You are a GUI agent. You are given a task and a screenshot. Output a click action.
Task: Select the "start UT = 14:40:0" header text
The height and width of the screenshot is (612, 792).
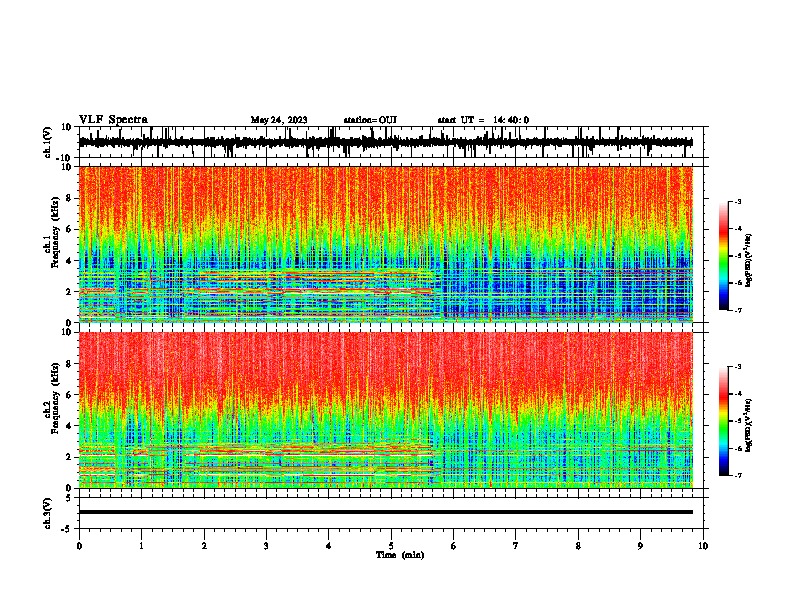pyautogui.click(x=483, y=120)
